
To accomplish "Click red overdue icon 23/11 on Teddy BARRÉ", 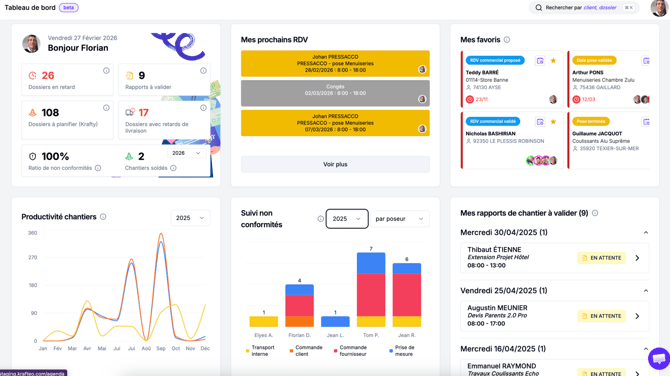I will coord(470,100).
